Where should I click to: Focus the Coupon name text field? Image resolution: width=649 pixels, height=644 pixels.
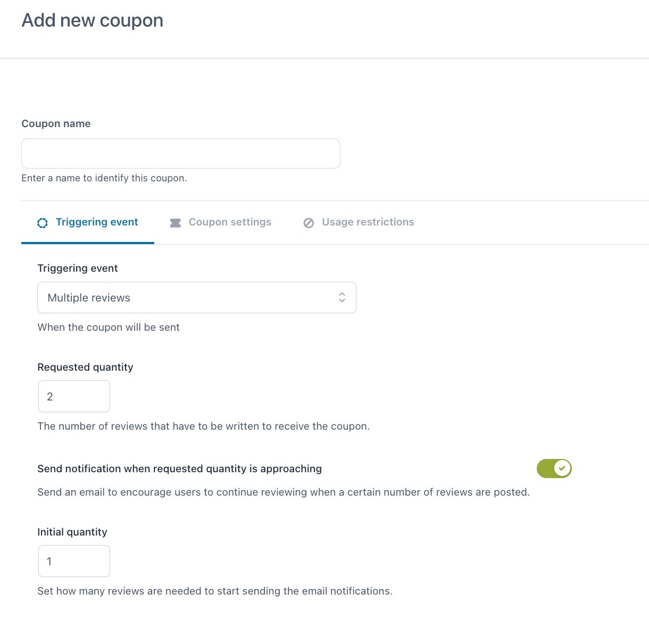tap(180, 154)
